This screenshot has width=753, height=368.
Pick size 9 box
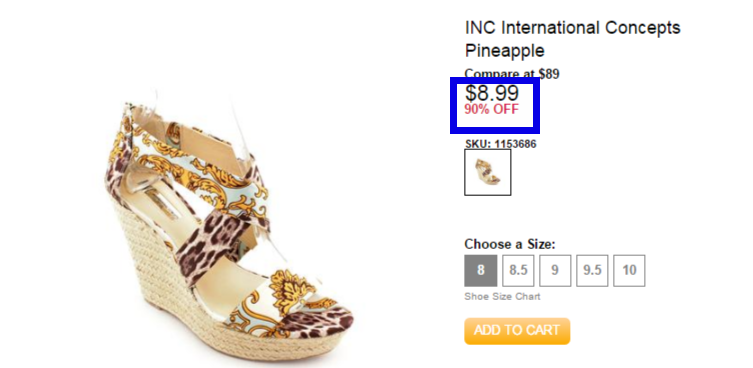point(555,270)
